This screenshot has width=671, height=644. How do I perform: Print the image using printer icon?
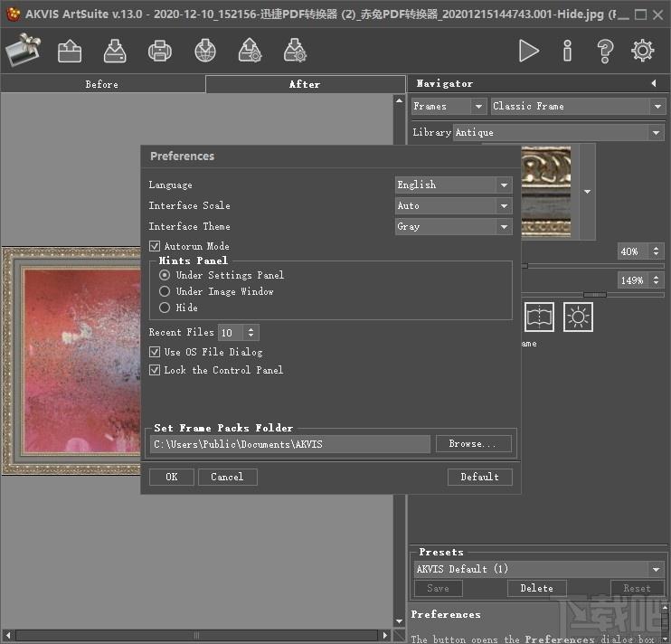(x=160, y=52)
